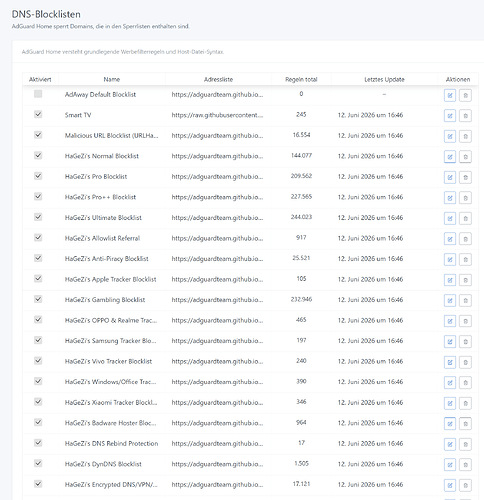Screen dimensions: 484x500
Task: Delete HaGeZi's Anti-Piracy Blocklist
Action: [465, 260]
